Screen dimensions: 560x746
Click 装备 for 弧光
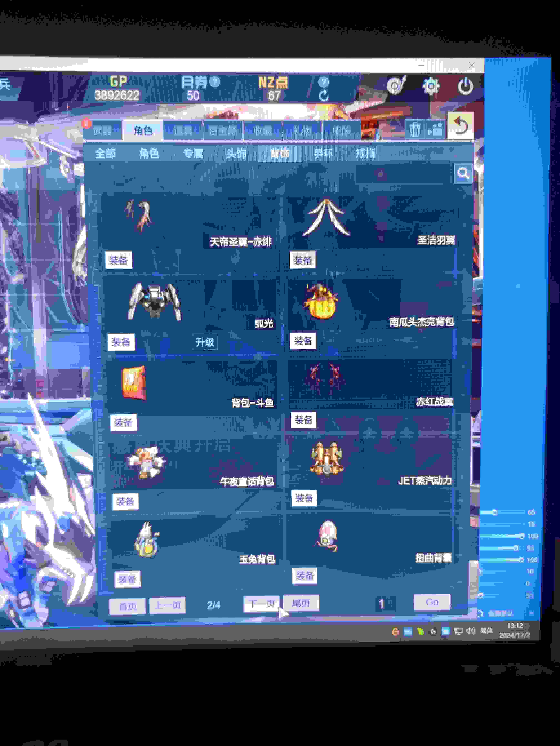point(121,342)
